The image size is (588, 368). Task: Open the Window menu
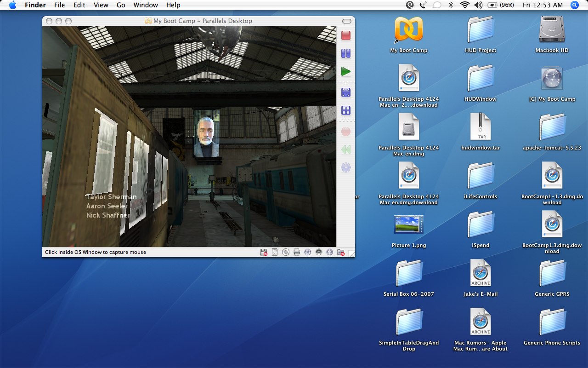[146, 5]
